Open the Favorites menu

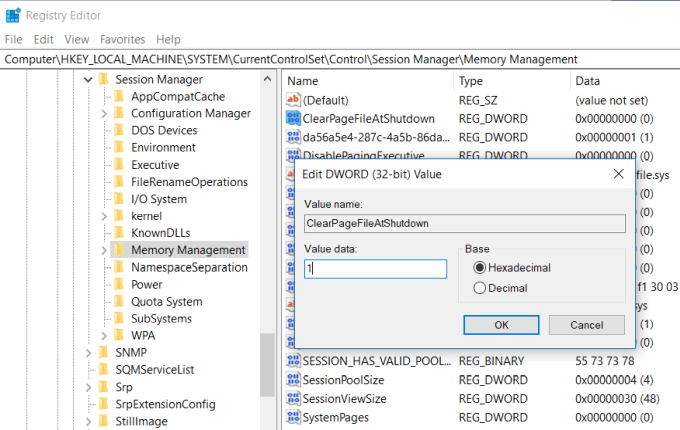click(122, 39)
